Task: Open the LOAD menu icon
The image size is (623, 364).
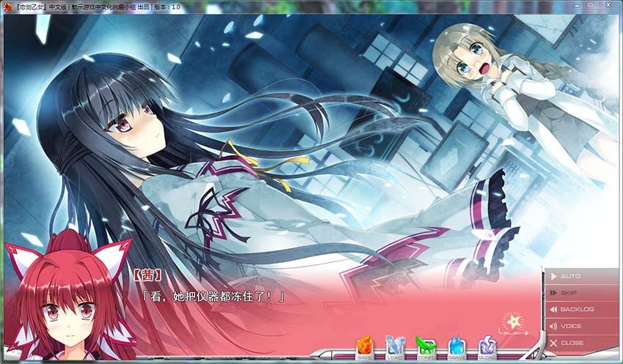Action: point(396,347)
